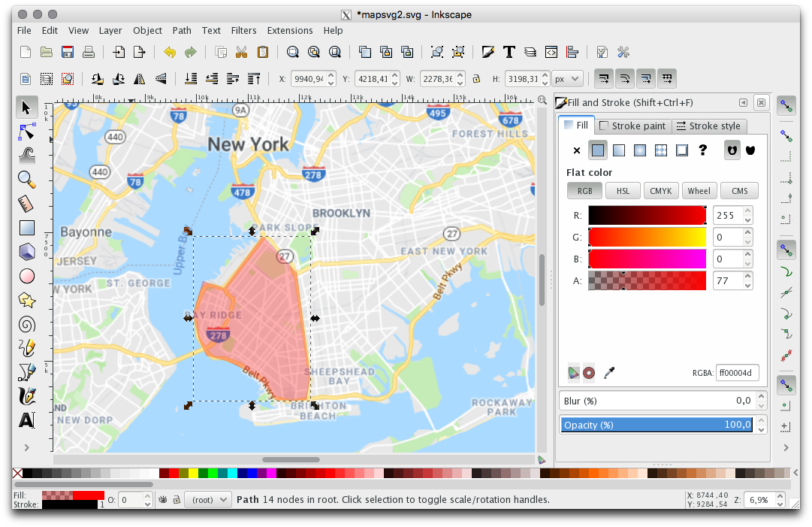Open the Layer menu
Image resolution: width=812 pixels, height=527 pixels.
pos(110,31)
